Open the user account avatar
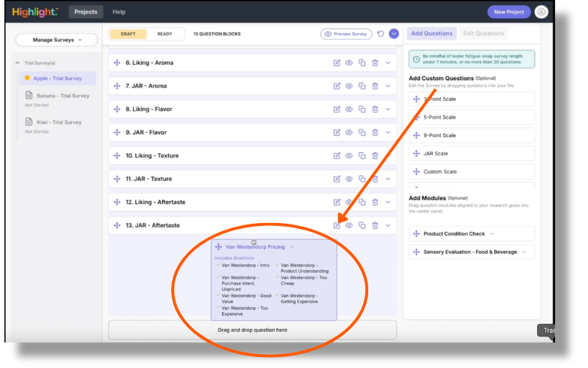Image resolution: width=588 pixels, height=368 pixels. point(541,12)
